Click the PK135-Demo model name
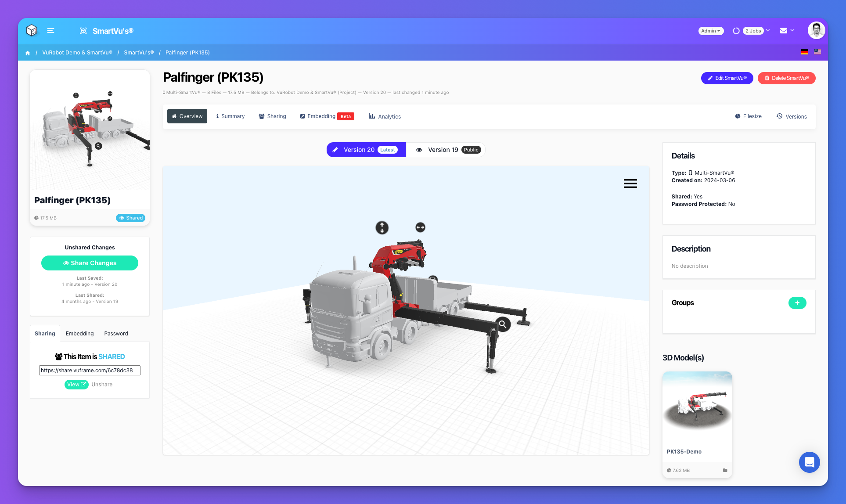 (x=684, y=452)
